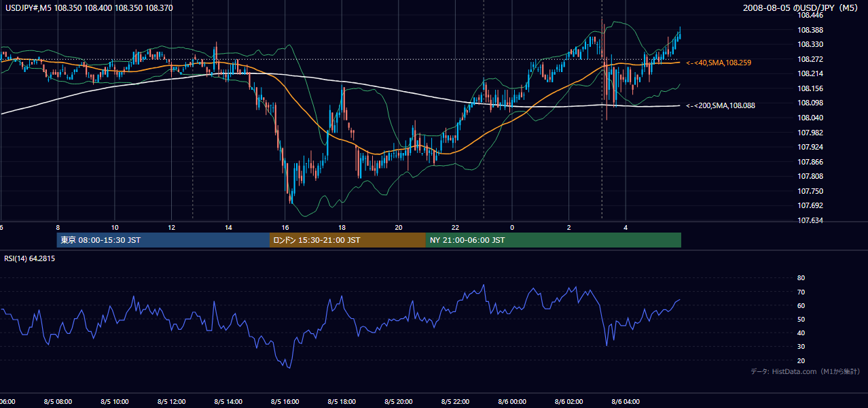Click the HistData.com data credit text

click(x=806, y=372)
